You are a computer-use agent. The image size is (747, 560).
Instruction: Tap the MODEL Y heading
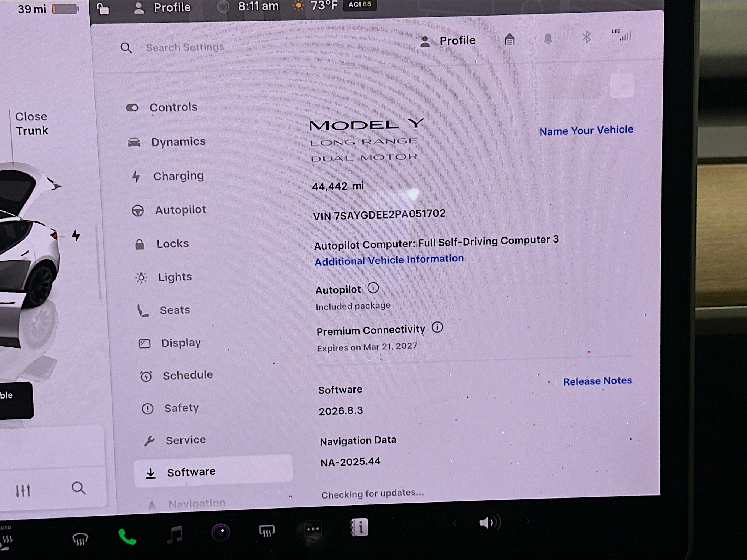[367, 124]
